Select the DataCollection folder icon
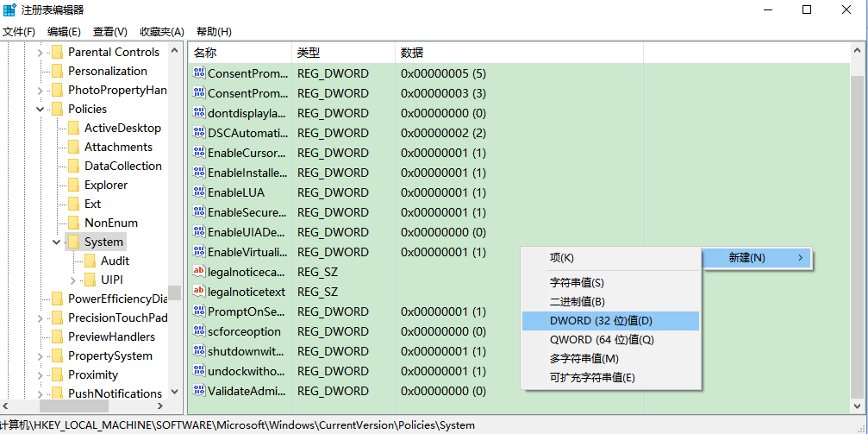Viewport: 868px width, 434px height. coord(73,166)
